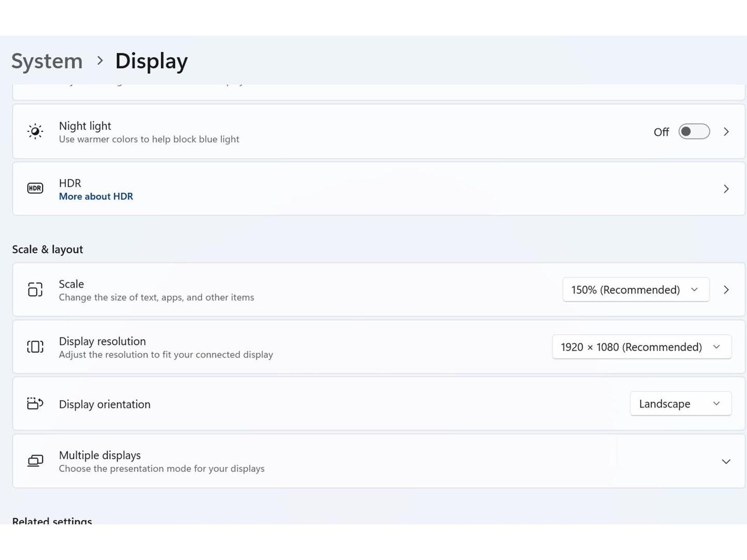Turn on the Night light toggle
The height and width of the screenshot is (560, 747).
pos(694,132)
